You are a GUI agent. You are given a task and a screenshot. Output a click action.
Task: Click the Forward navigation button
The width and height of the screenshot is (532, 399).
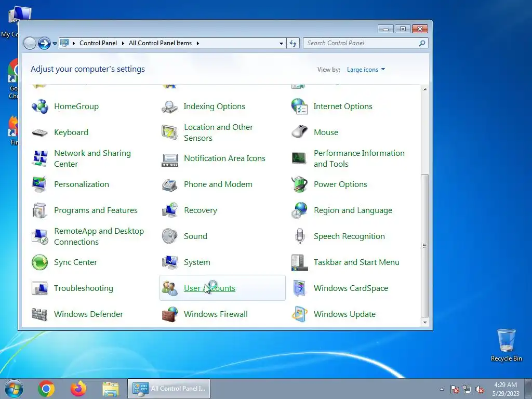pos(44,44)
